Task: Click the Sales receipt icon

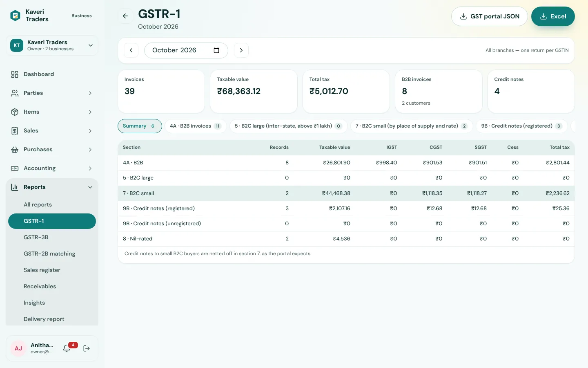Action: coord(15,131)
